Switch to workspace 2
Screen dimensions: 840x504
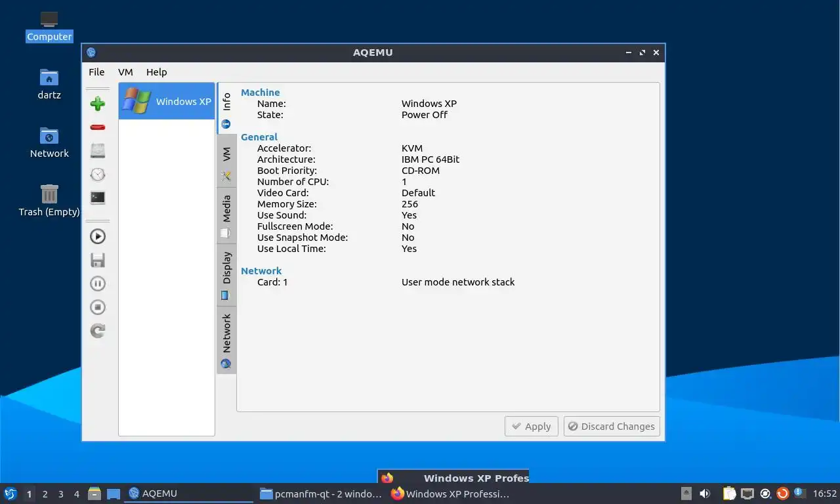45,494
